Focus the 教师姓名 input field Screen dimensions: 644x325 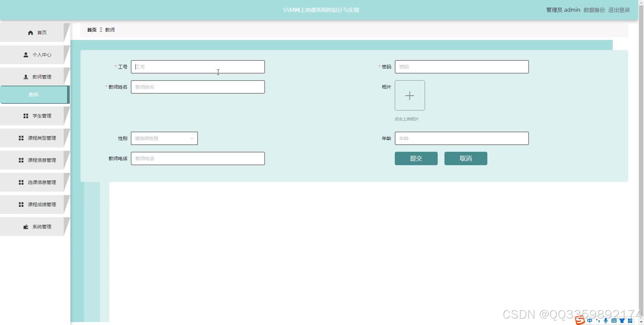[198, 87]
